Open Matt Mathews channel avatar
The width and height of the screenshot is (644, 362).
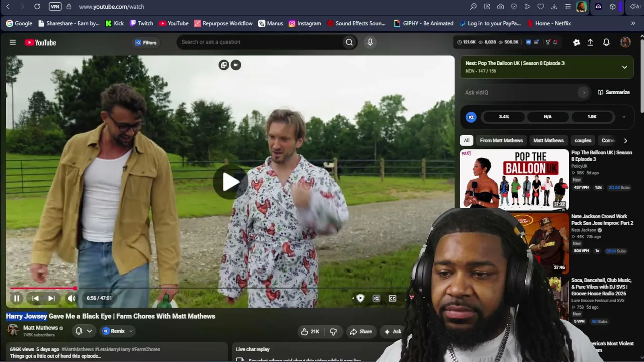point(13,330)
